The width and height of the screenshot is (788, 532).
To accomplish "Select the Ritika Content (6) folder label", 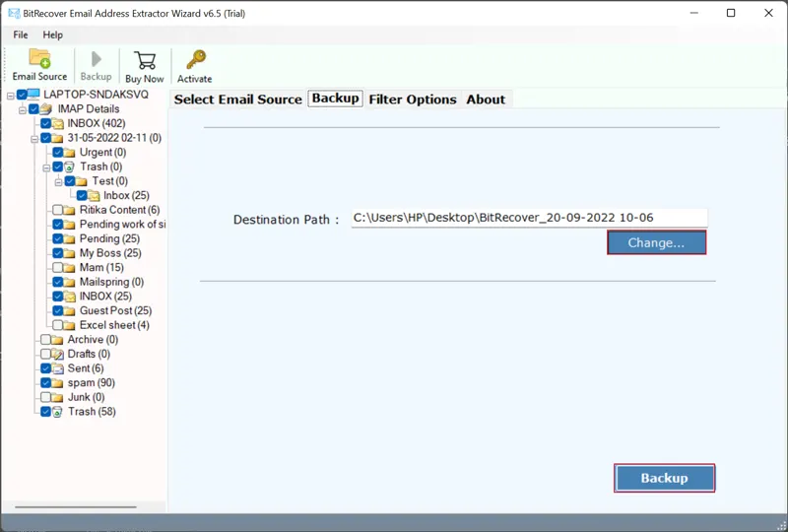I will 119,210.
